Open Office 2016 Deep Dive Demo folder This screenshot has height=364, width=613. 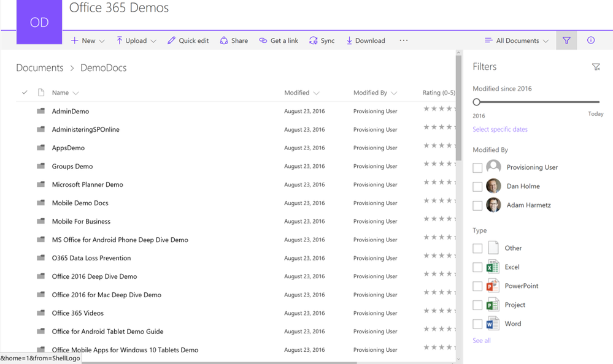(94, 276)
